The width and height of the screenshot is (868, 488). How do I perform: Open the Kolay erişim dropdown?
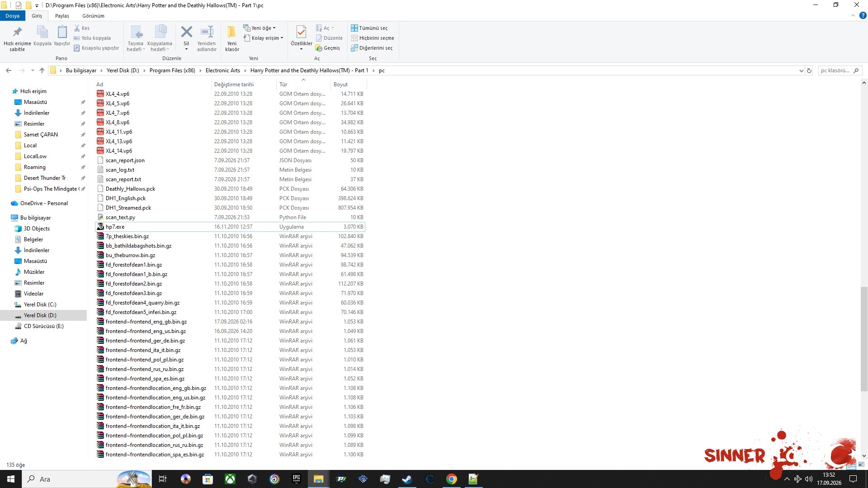click(264, 38)
